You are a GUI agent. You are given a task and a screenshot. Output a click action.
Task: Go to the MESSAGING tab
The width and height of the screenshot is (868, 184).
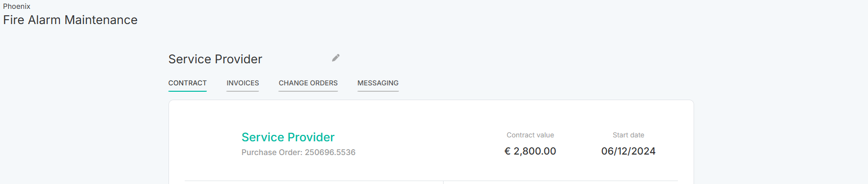(x=378, y=83)
